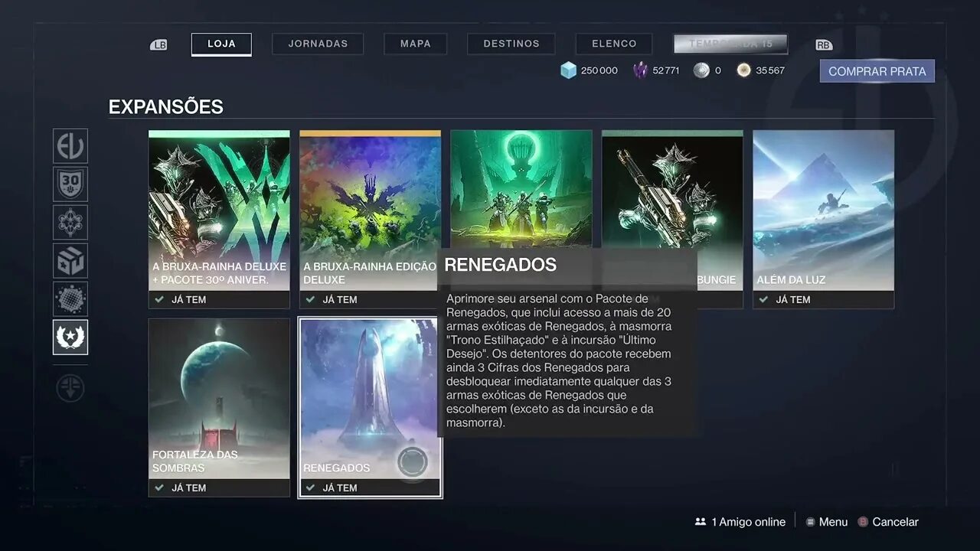Click the 35567 Bright Dust amount
The height and width of the screenshot is (551, 980).
tap(770, 70)
